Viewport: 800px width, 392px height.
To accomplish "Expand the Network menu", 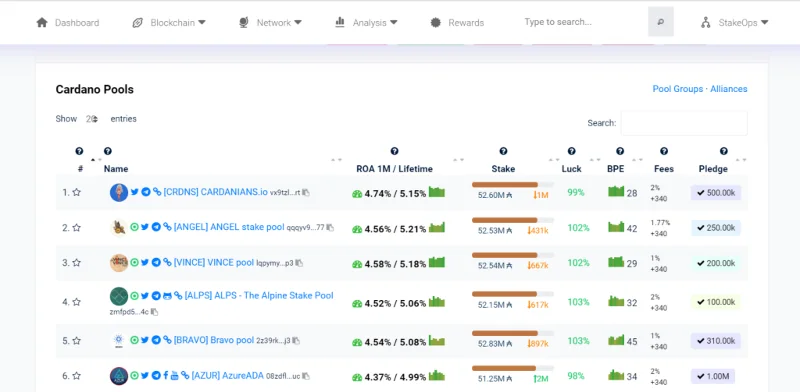I will tap(270, 22).
